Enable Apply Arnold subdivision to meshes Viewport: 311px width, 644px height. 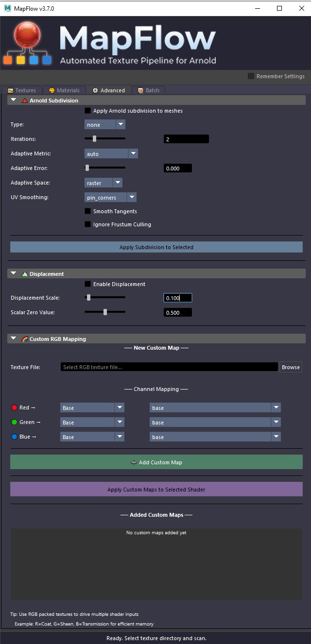(x=88, y=111)
